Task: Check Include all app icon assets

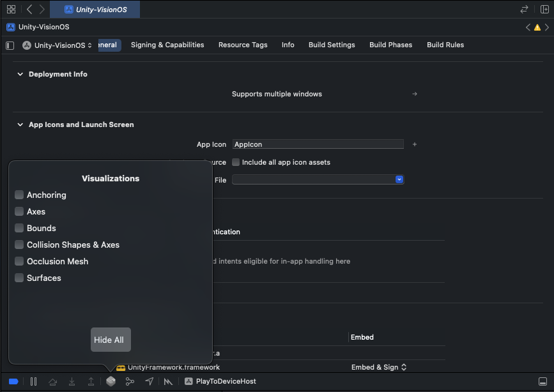Action: 236,162
